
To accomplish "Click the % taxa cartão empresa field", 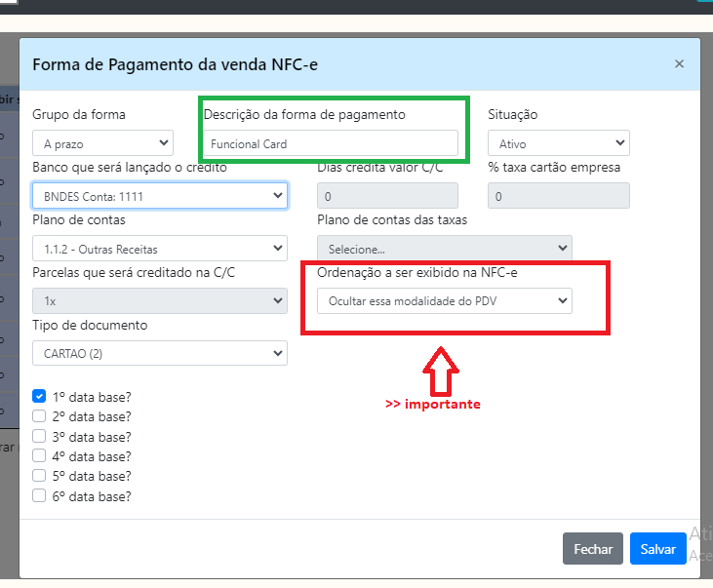I will pyautogui.click(x=559, y=196).
